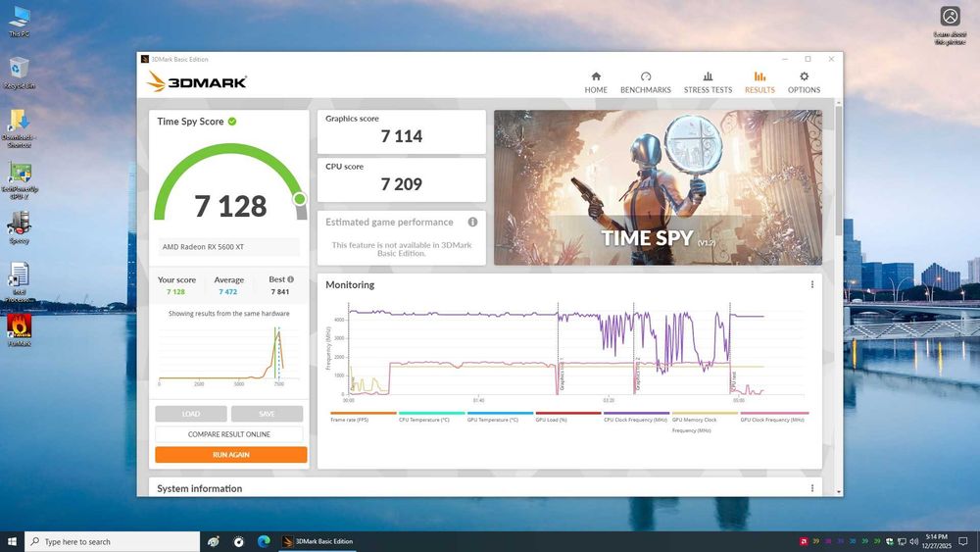Click the Your score value 7 128

(x=175, y=292)
